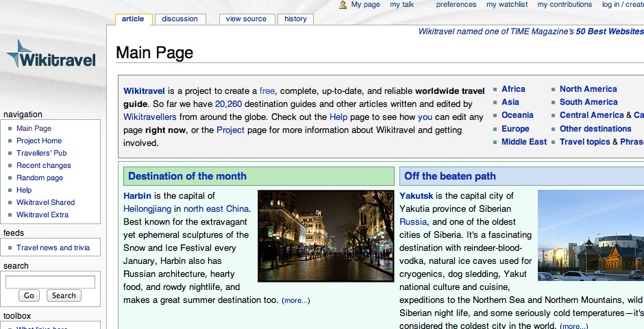The width and height of the screenshot is (644, 329).
Task: Open the Asia destination link
Action: pyautogui.click(x=510, y=102)
